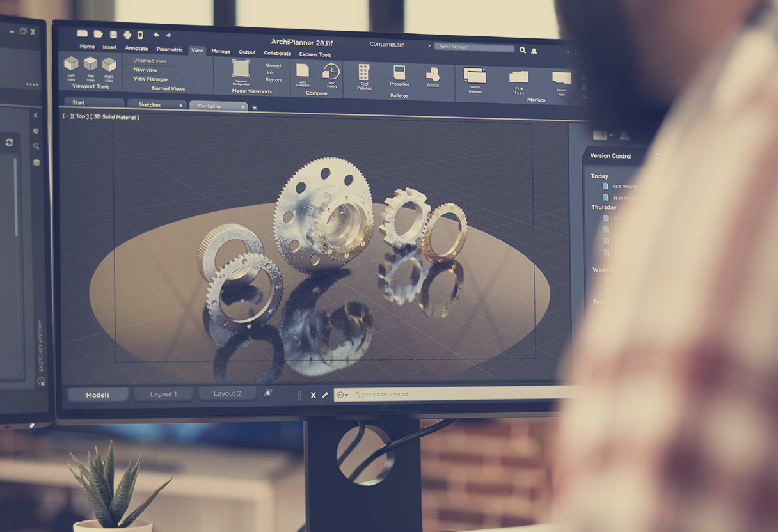Screen dimensions: 778x532
Task: Switch to Models tab
Action: click(98, 395)
